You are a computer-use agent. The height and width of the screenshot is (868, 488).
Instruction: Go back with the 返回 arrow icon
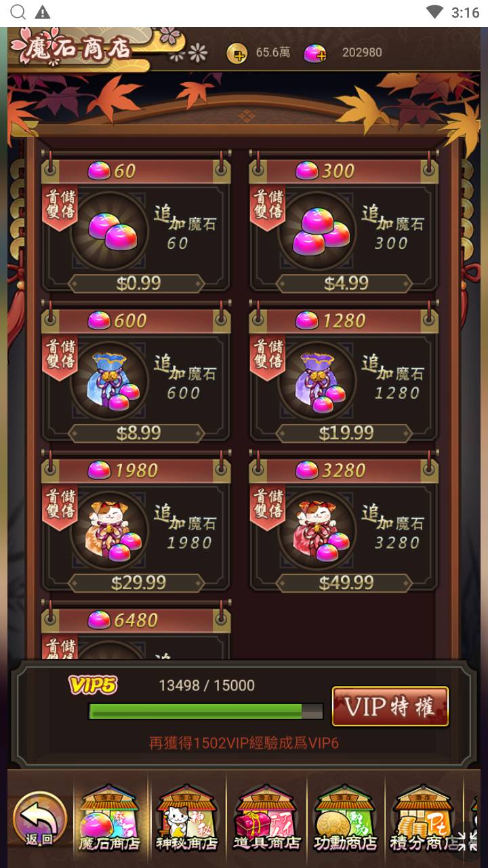click(x=40, y=818)
